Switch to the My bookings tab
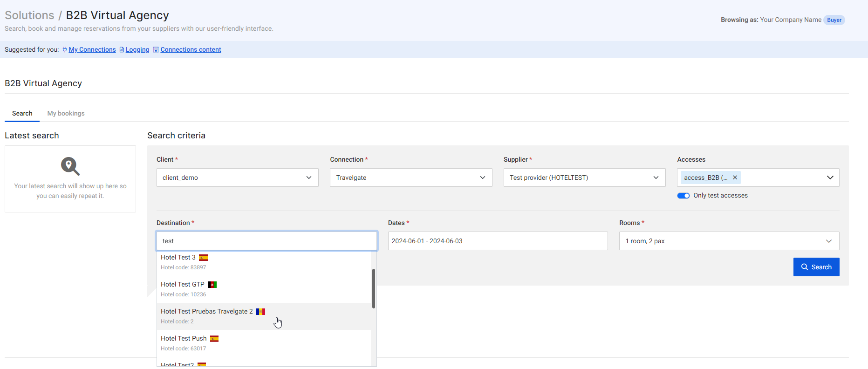 pos(66,113)
